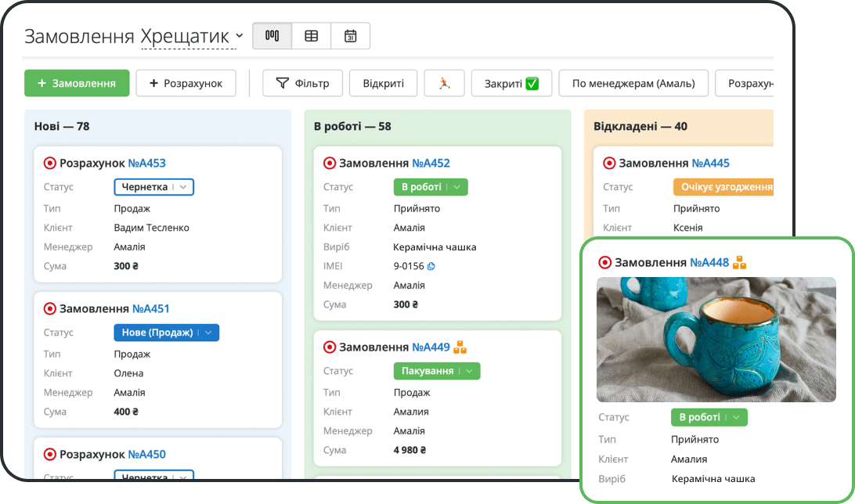Click the running person filter icon
The width and height of the screenshot is (855, 504).
click(x=445, y=84)
